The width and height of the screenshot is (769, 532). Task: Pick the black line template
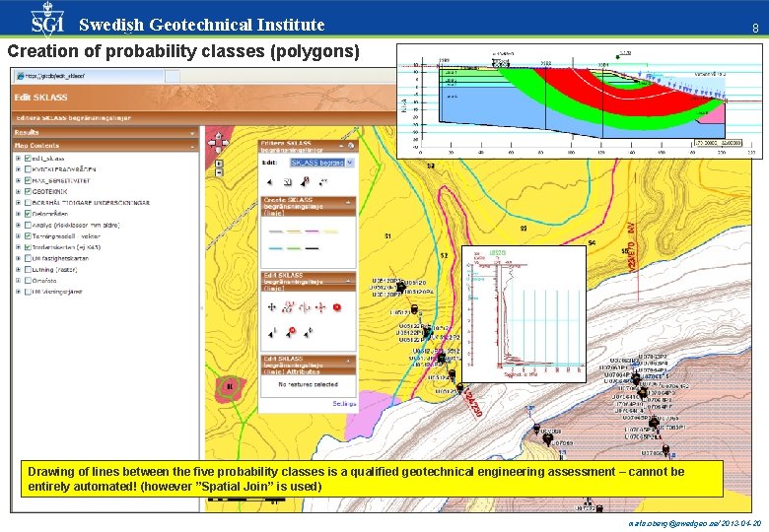312,248
